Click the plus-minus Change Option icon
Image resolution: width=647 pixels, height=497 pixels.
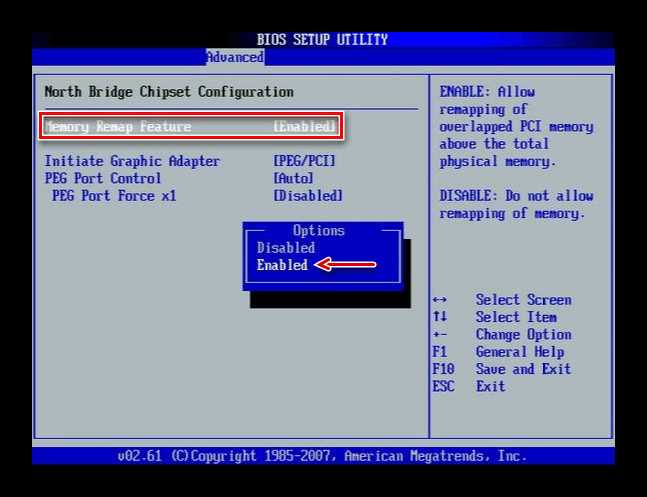[x=440, y=334]
